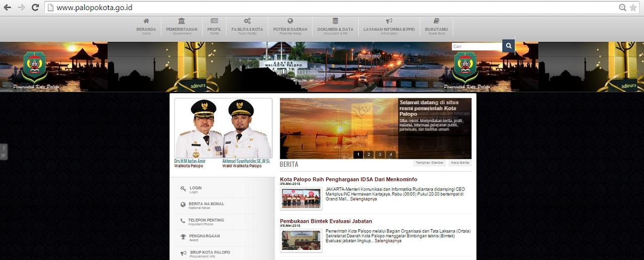
Task: Open the Pemerintahan government menu
Action: [182, 27]
